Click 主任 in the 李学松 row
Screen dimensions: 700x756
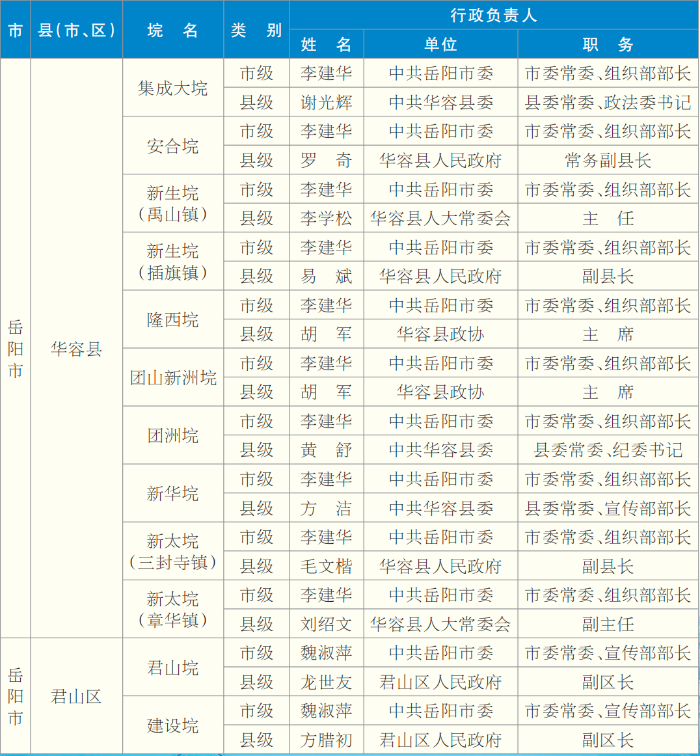608,218
